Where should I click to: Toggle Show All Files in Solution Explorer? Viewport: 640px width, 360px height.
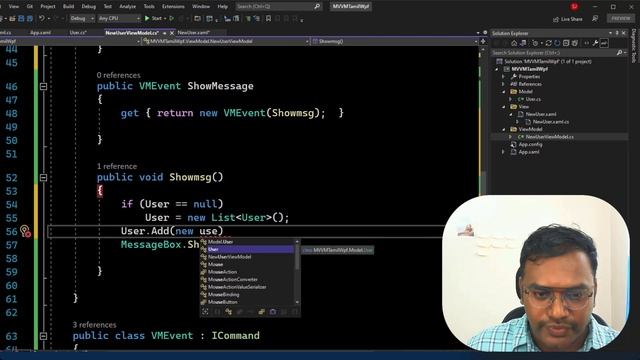pos(575,43)
